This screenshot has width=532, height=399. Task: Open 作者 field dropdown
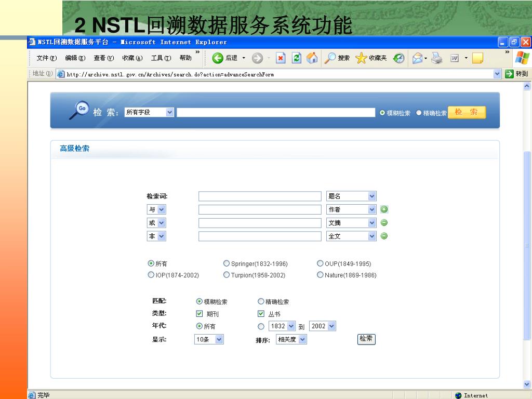coord(351,209)
